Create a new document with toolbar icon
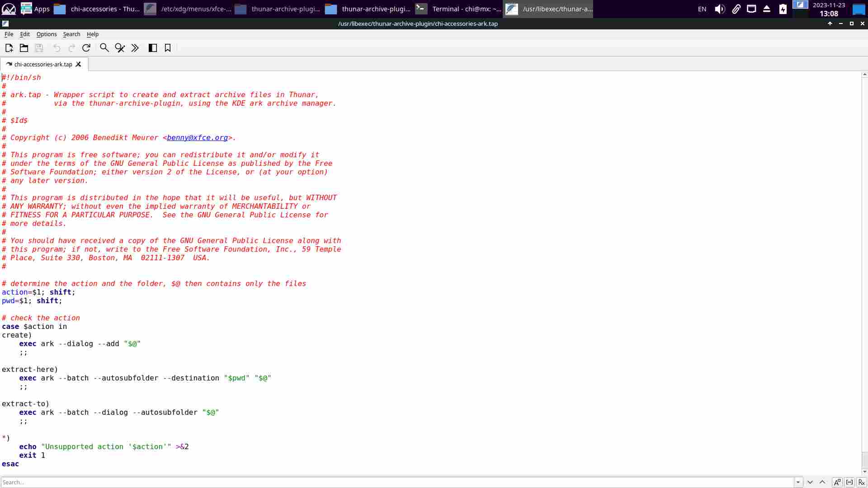Viewport: 868px width, 488px height. (9, 48)
